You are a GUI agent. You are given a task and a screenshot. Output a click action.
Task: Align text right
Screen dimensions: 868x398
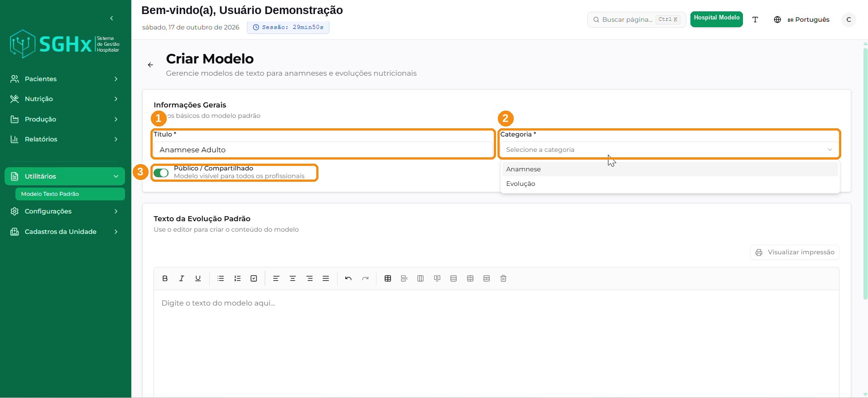tap(309, 278)
